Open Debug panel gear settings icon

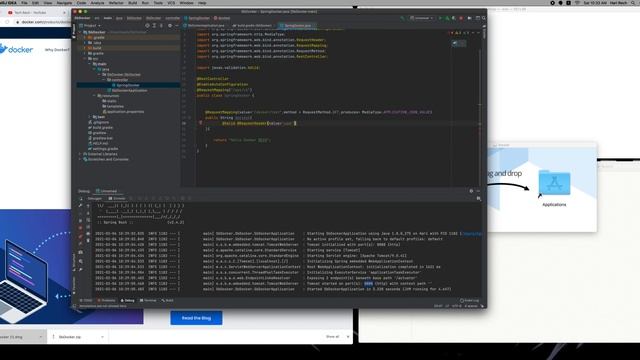pos(471,191)
